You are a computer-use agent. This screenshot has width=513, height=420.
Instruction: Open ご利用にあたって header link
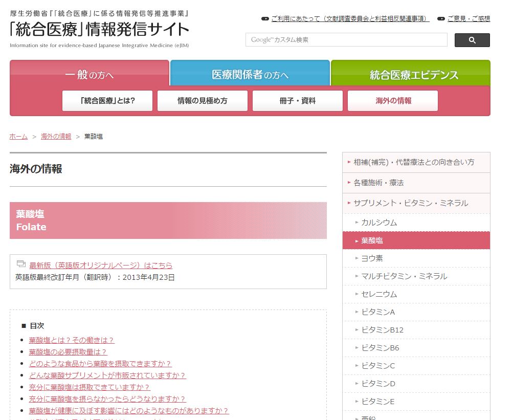pos(350,19)
